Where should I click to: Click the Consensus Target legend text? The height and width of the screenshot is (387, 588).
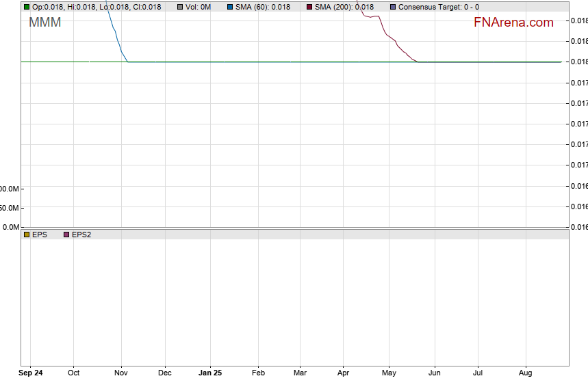click(x=438, y=7)
